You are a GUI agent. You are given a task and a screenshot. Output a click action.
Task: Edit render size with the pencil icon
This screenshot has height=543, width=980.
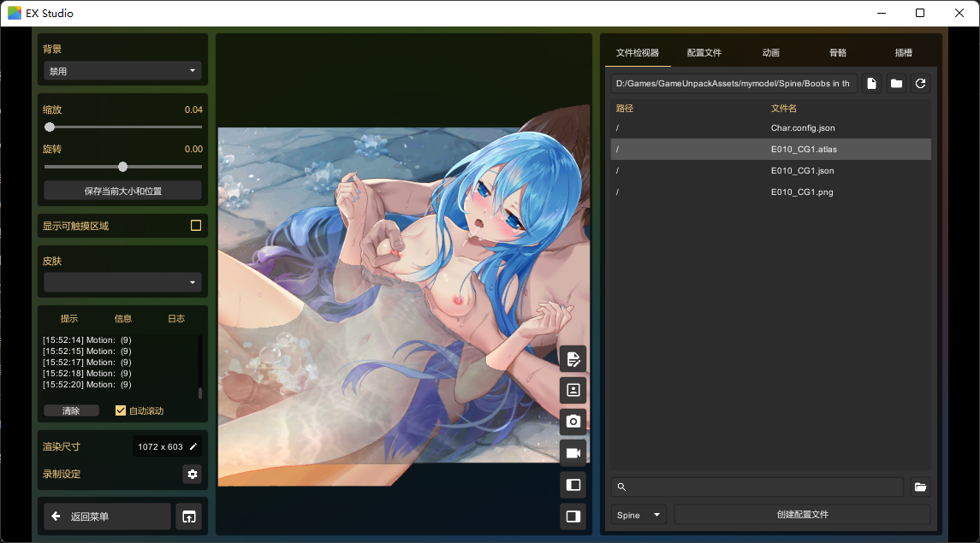(x=193, y=447)
